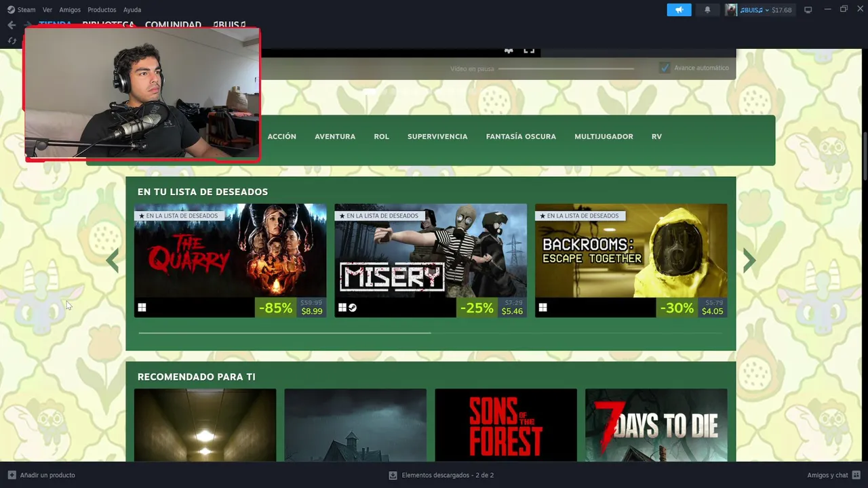Open the dark house recommendation thumbnail
Viewport: 868px width, 488px height.
(355, 425)
